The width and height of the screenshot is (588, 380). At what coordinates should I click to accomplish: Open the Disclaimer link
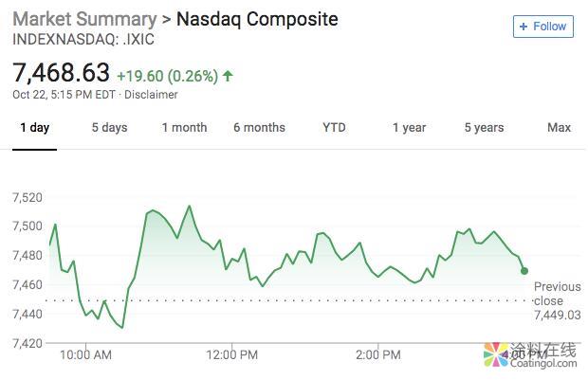click(x=152, y=95)
